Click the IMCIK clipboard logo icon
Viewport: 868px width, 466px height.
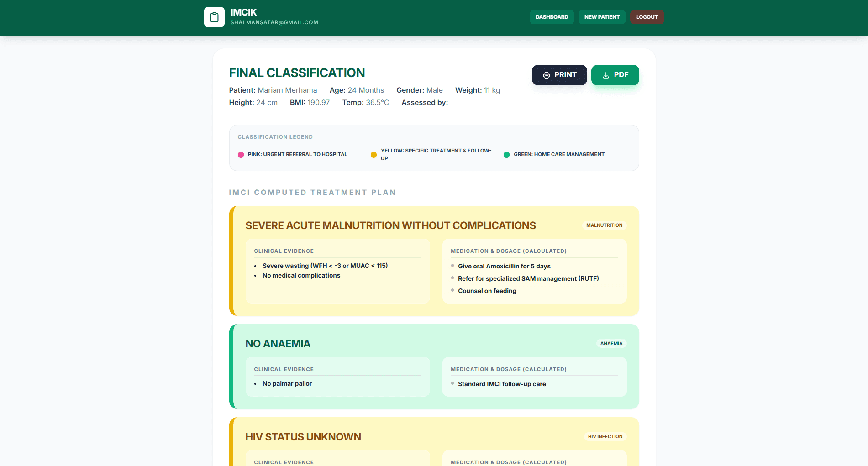[x=214, y=17]
